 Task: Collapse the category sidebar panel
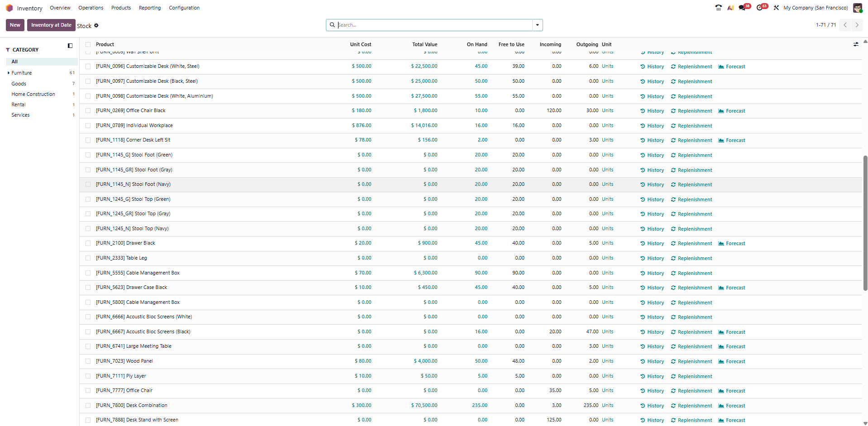70,46
